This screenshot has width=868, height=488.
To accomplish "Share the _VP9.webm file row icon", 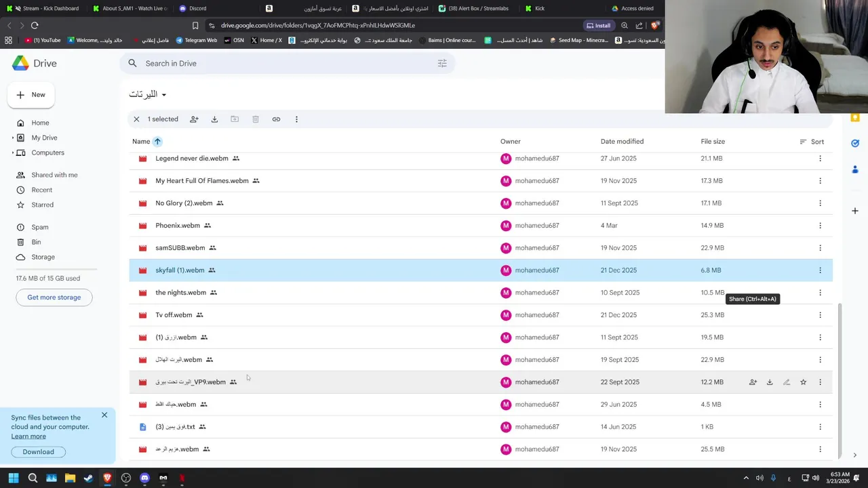I will tap(753, 382).
